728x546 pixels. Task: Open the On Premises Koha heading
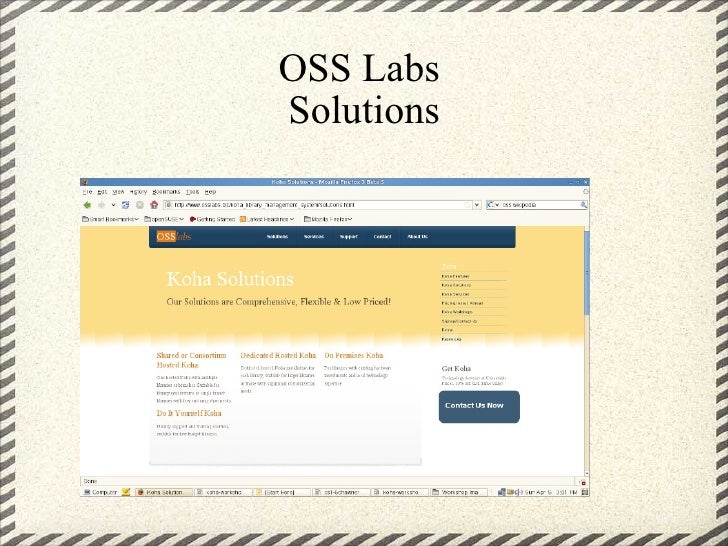(354, 356)
